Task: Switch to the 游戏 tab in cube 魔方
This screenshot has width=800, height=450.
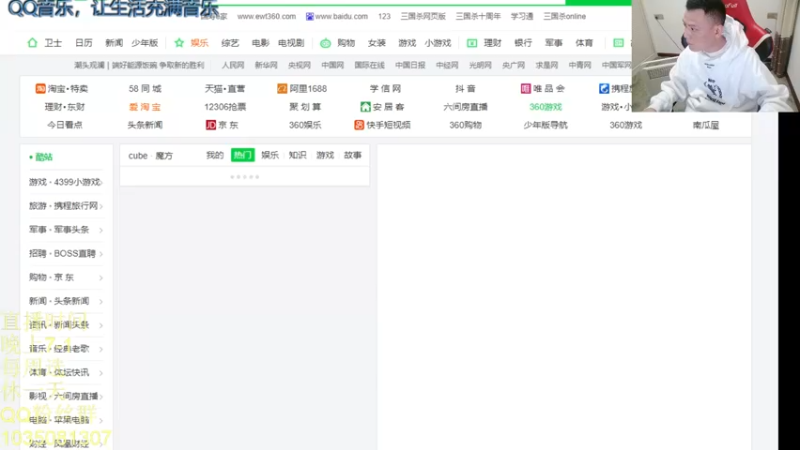Action: click(x=325, y=155)
